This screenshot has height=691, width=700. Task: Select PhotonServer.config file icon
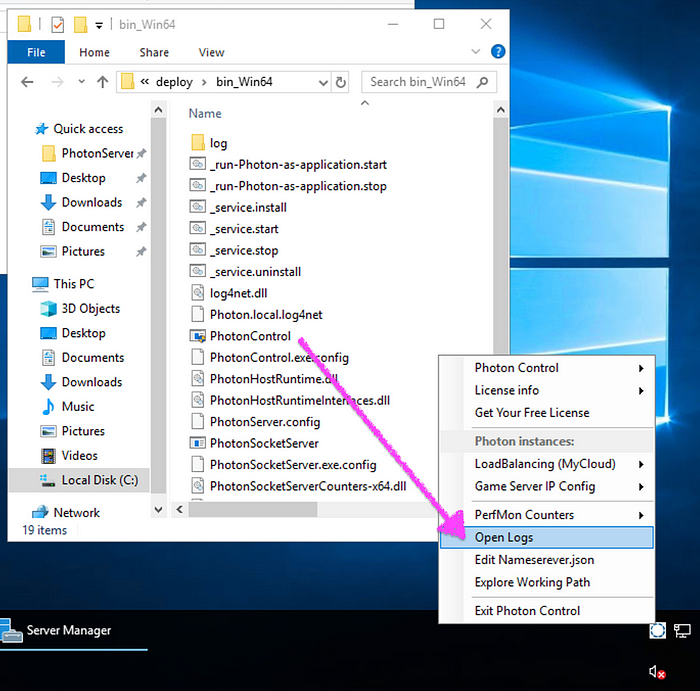coord(198,421)
